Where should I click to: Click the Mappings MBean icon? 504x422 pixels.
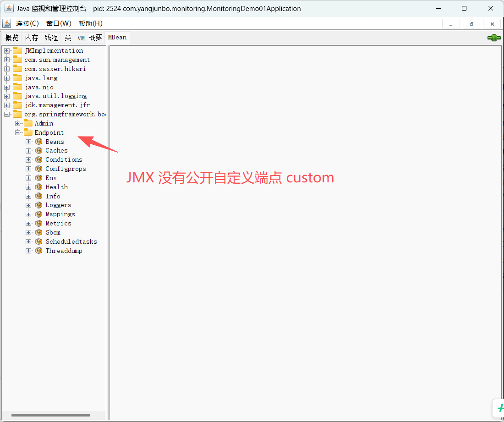38,214
